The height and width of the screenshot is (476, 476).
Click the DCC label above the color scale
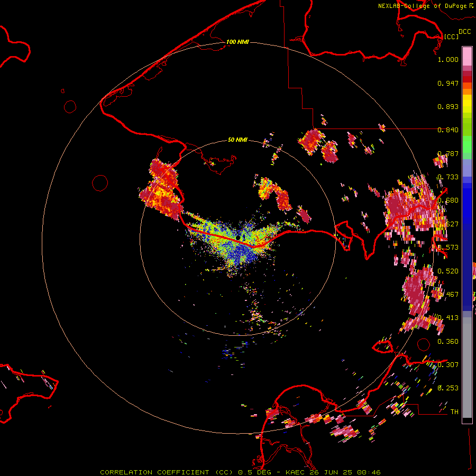click(x=464, y=32)
